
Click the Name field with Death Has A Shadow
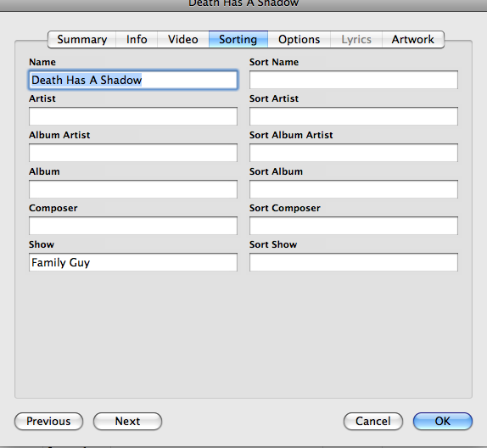[x=133, y=80]
